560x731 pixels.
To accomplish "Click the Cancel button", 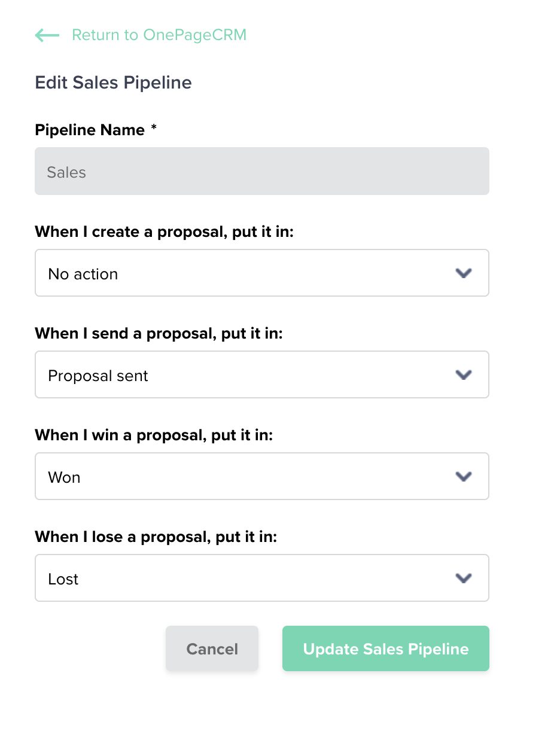I will [x=212, y=648].
